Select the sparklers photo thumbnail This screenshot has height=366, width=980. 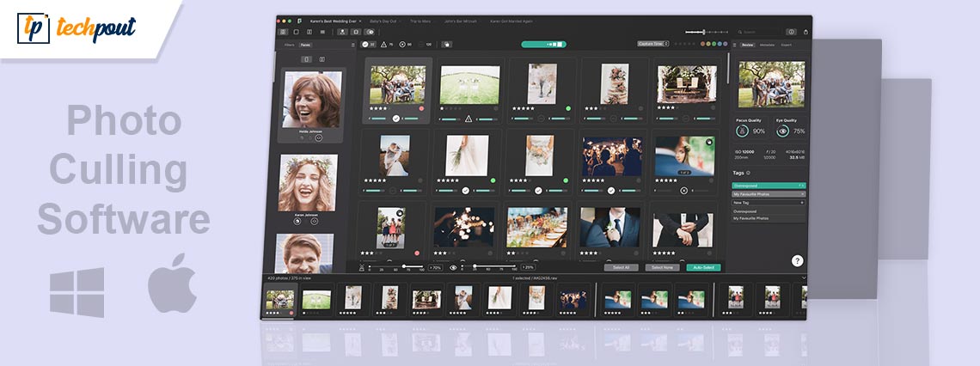(x=464, y=227)
